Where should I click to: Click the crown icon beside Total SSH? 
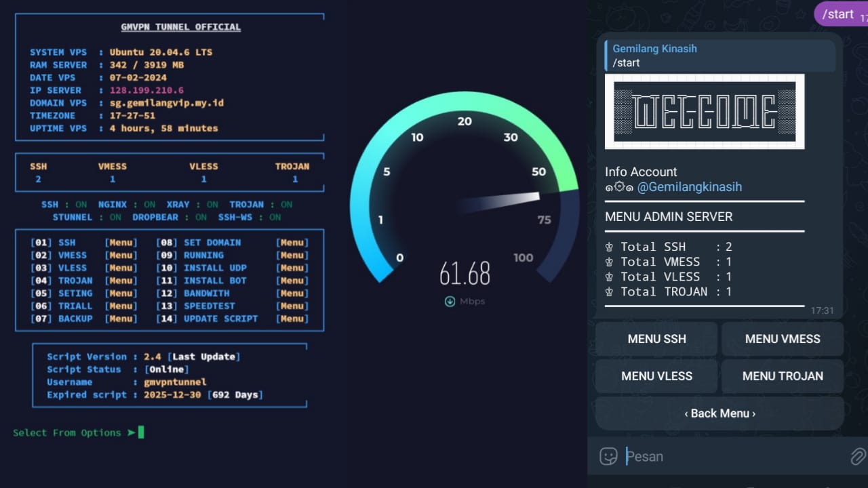click(x=610, y=247)
